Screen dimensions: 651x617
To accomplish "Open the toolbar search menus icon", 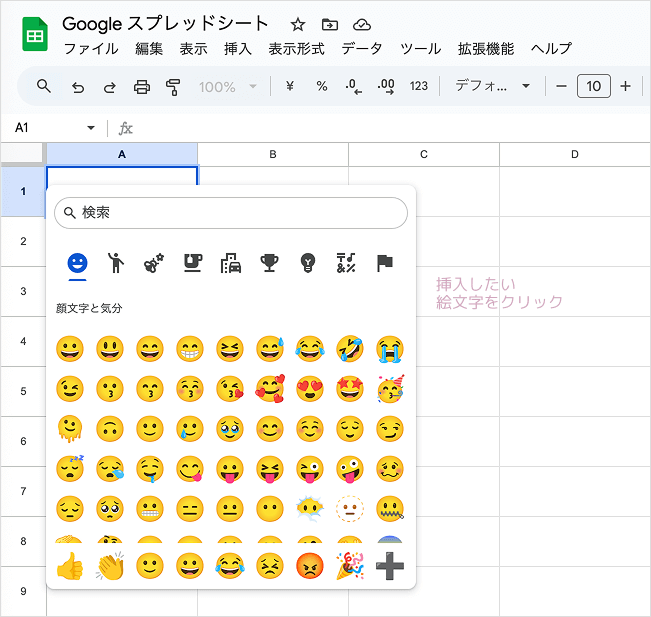I will click(44, 86).
